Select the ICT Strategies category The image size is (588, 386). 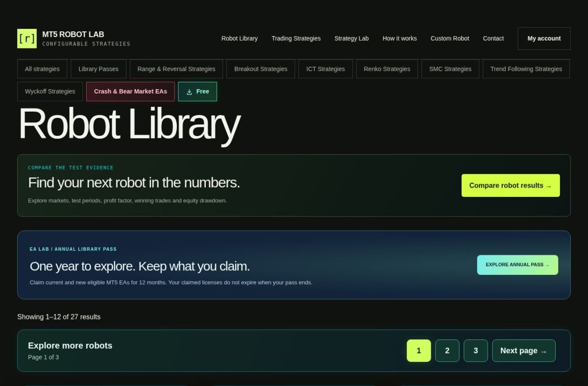[x=325, y=69]
